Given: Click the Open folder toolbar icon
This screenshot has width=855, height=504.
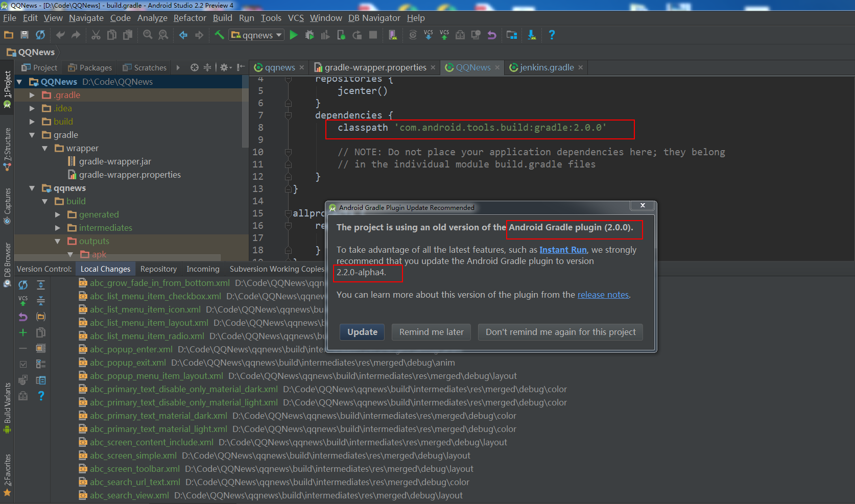Looking at the screenshot, I should click(9, 35).
